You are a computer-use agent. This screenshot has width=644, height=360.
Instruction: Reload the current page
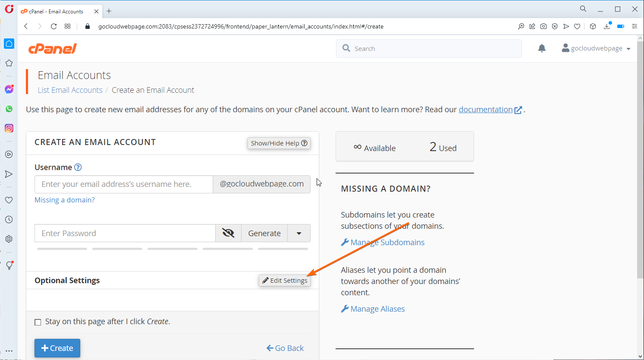pyautogui.click(x=54, y=26)
